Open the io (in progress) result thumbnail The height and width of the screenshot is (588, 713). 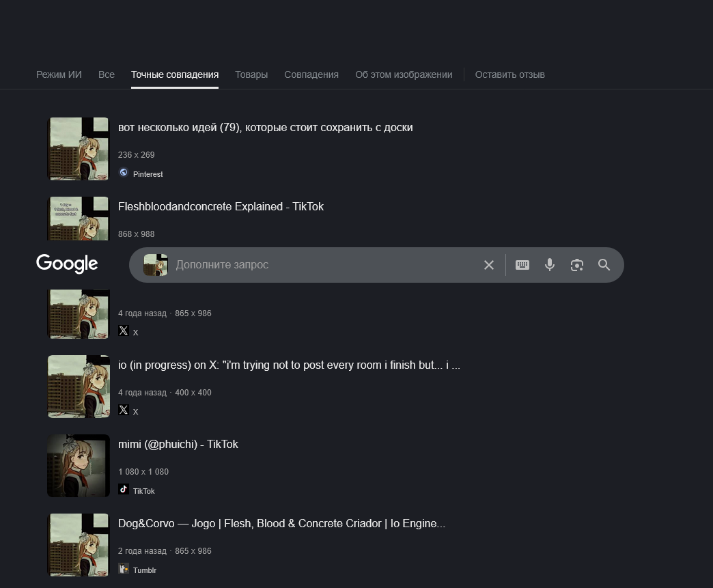[x=79, y=387]
